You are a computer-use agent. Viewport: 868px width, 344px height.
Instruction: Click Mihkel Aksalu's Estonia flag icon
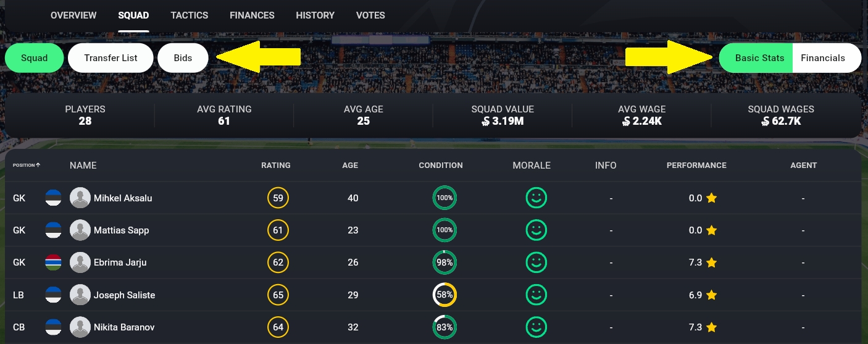pyautogui.click(x=54, y=198)
